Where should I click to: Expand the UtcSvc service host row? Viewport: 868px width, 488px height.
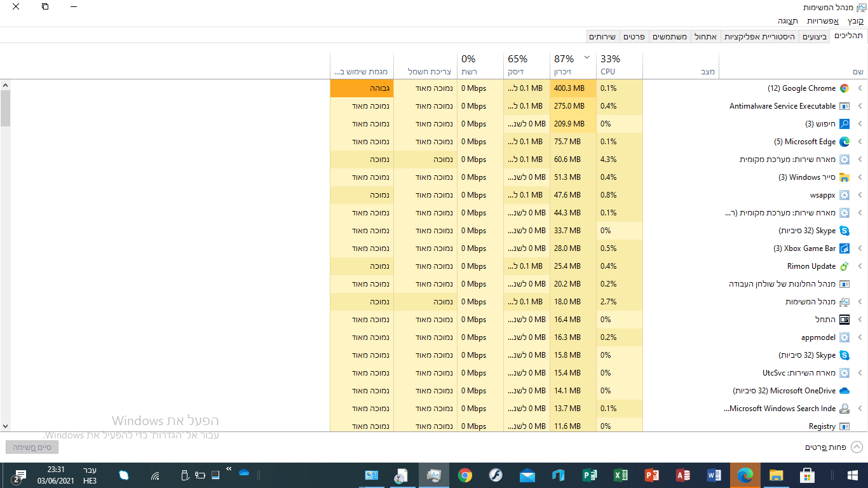(x=860, y=373)
